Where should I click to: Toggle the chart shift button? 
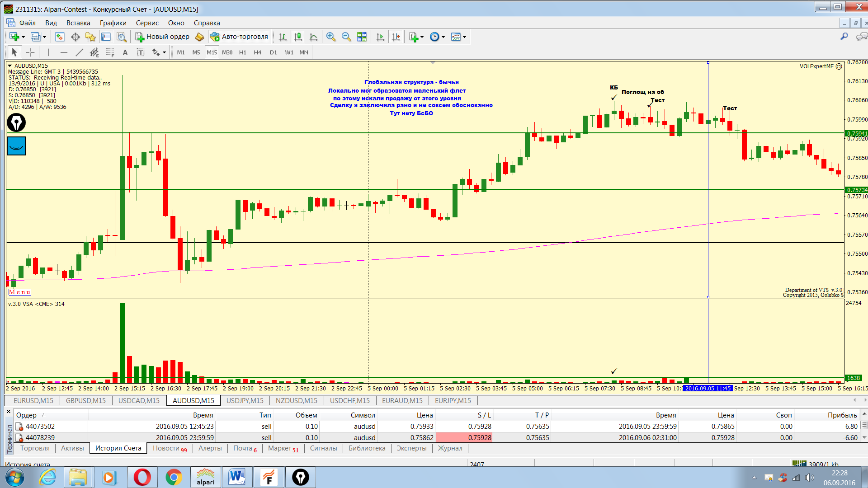coord(396,37)
